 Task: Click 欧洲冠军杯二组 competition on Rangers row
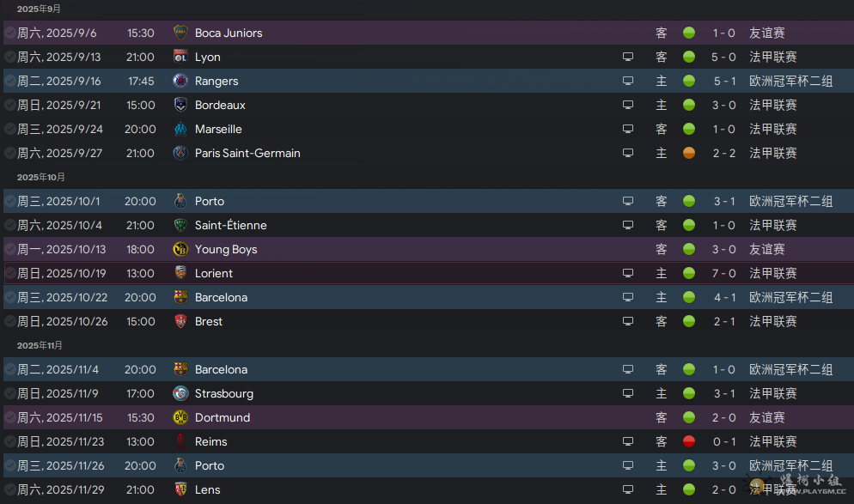790,81
